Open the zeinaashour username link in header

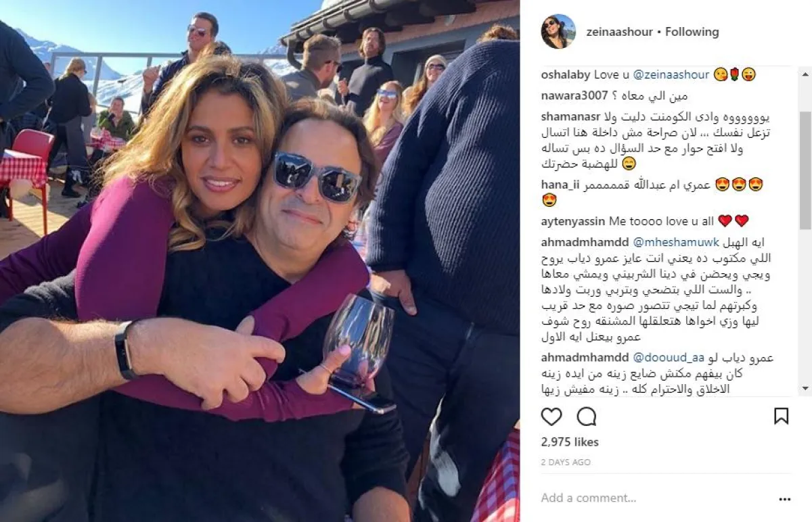point(620,32)
